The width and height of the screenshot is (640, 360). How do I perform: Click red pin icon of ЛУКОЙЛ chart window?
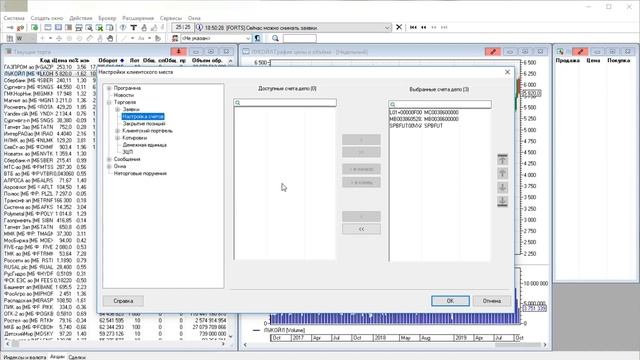(x=493, y=52)
